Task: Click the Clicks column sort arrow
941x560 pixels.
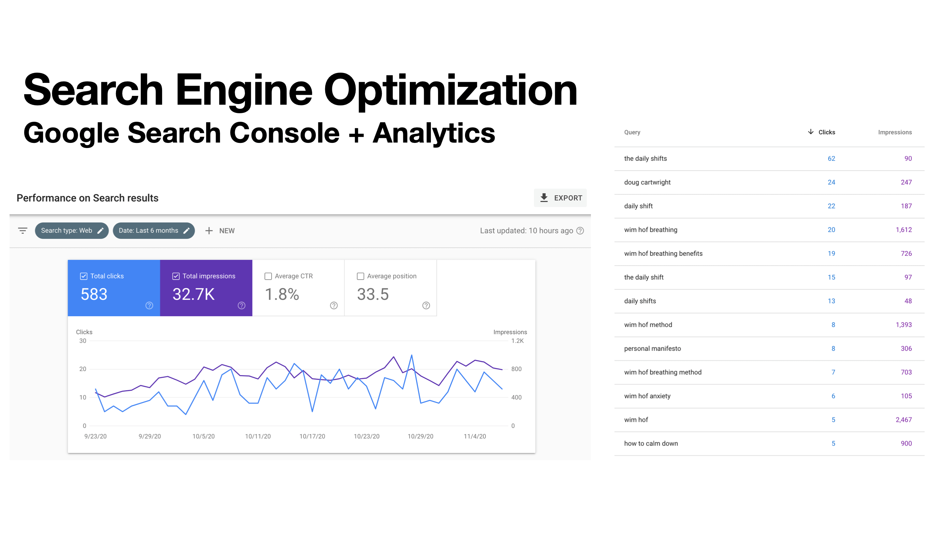Action: click(x=810, y=132)
